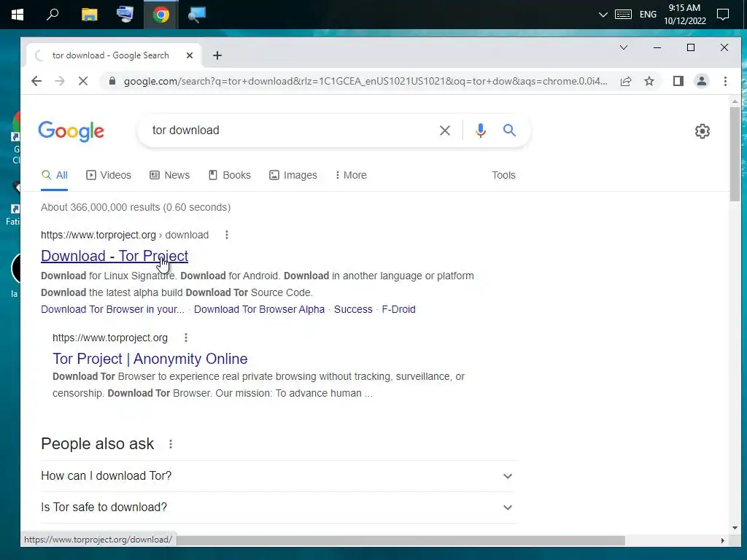View site information lock icon
747x560 pixels.
coord(112,81)
